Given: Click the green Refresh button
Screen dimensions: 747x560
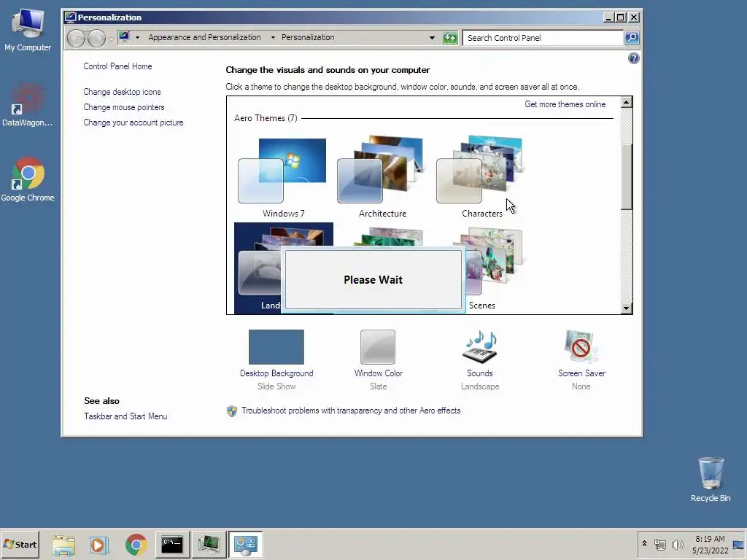Looking at the screenshot, I should point(450,38).
